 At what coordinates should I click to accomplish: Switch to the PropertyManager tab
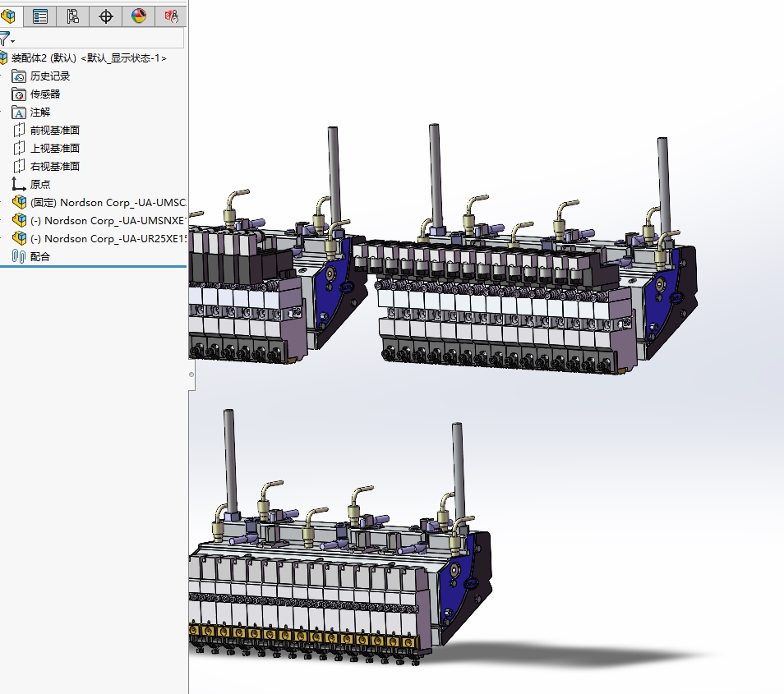(x=40, y=16)
